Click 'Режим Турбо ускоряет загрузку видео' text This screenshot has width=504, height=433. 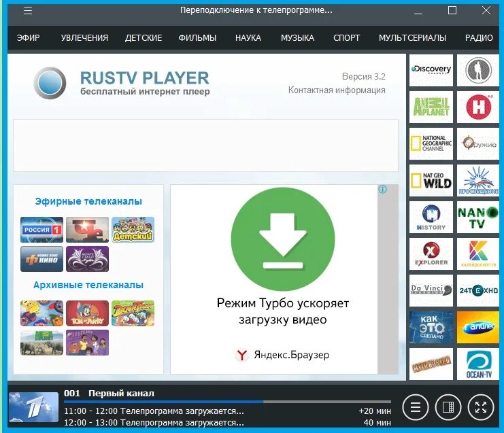coord(283,311)
